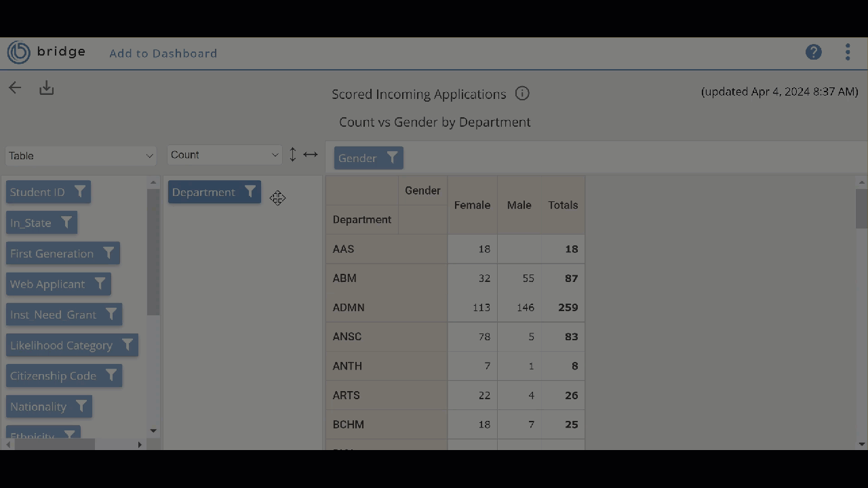Screen dimensions: 868x488
Task: Open the filter funnel on Student ID
Action: tap(80, 192)
